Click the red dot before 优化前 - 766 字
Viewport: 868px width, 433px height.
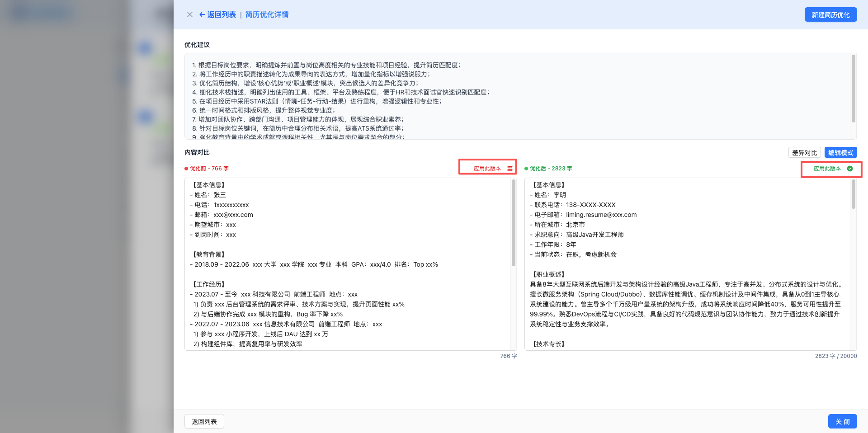tap(186, 168)
